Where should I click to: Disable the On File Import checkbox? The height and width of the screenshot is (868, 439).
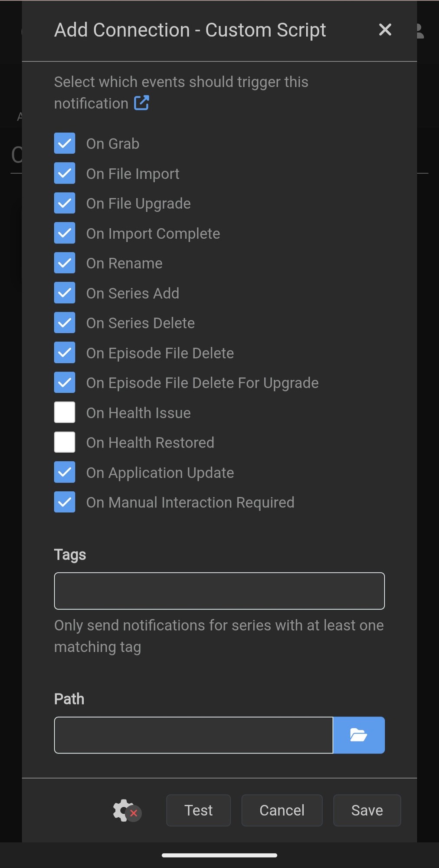(x=65, y=173)
